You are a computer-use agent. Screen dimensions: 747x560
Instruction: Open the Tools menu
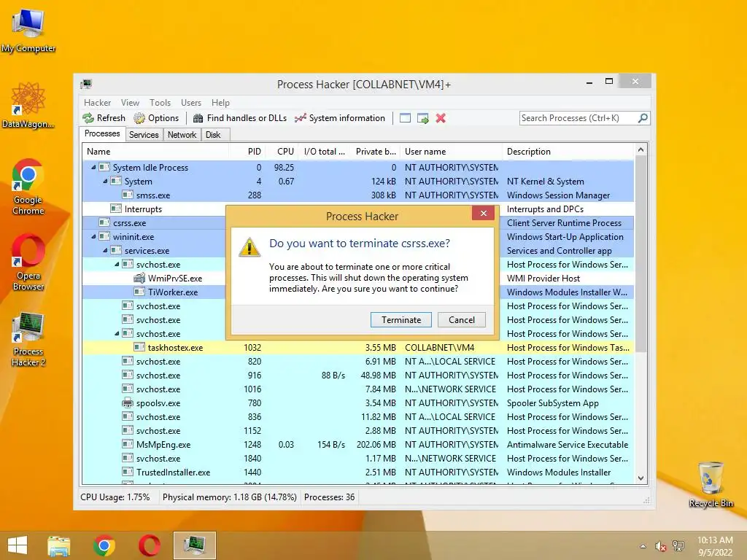click(x=160, y=102)
